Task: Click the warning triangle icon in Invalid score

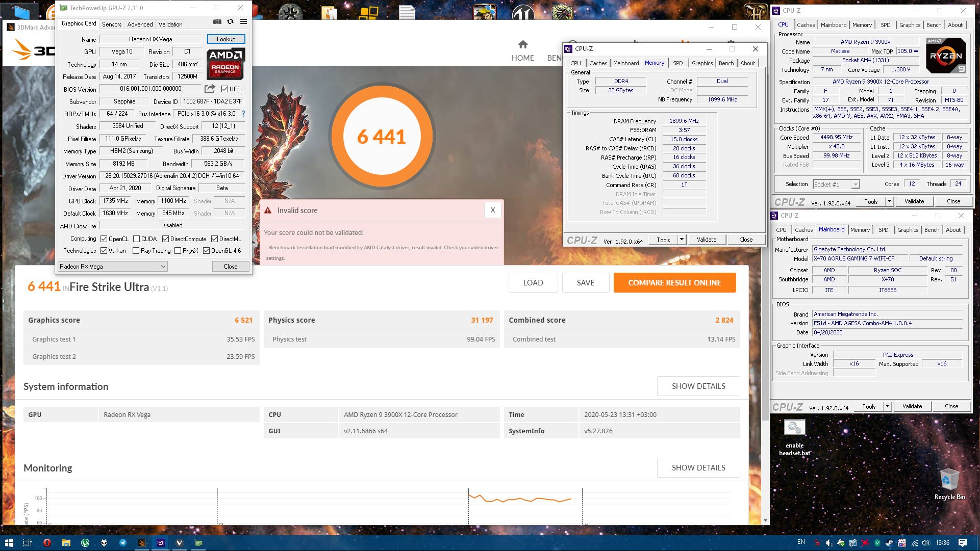Action: [267, 210]
